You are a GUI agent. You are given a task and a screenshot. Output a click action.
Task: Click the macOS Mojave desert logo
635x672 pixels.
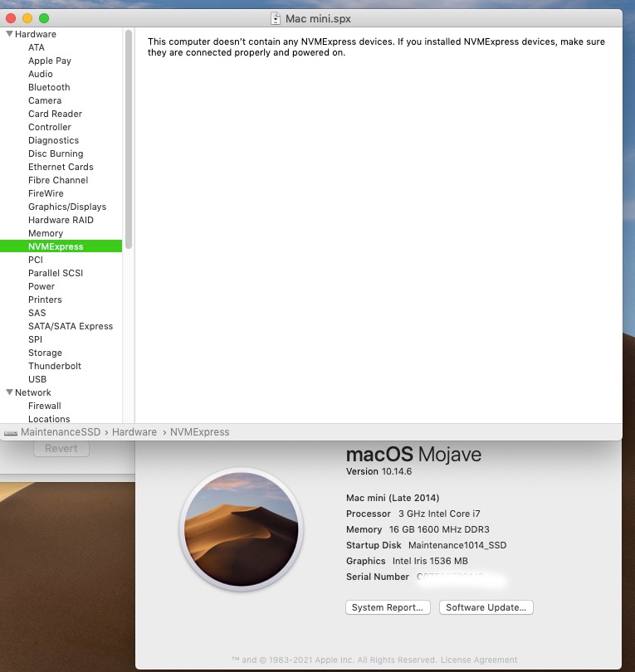(242, 529)
